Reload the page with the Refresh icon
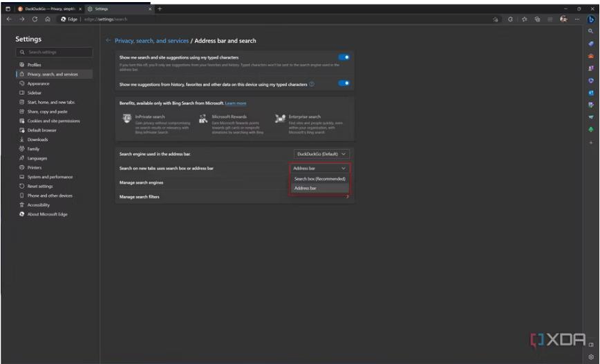600x364 pixels. [x=35, y=19]
